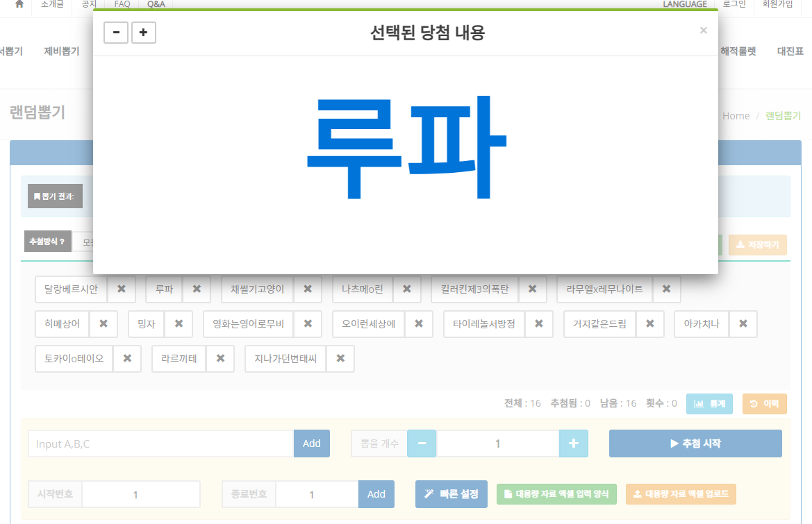Image resolution: width=812 pixels, height=524 pixels.
Task: Open 빠른 설정 quick settings
Action: coord(451,494)
